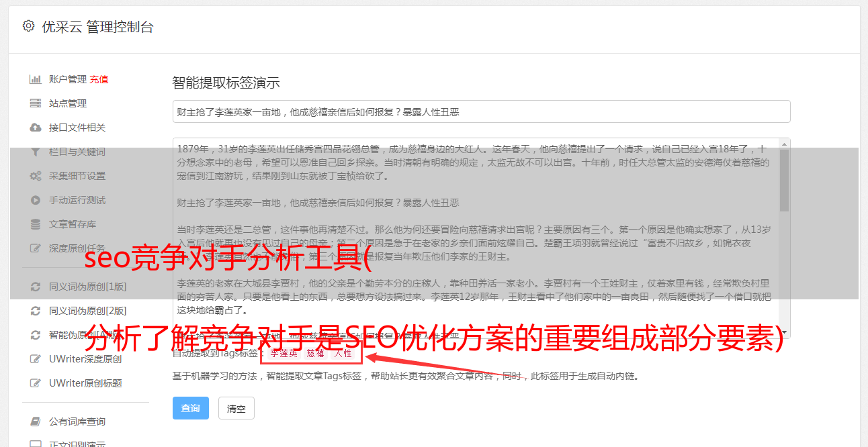
Task: Click the cloud upload icon for 接口文件相关
Action: pyautogui.click(x=36, y=128)
